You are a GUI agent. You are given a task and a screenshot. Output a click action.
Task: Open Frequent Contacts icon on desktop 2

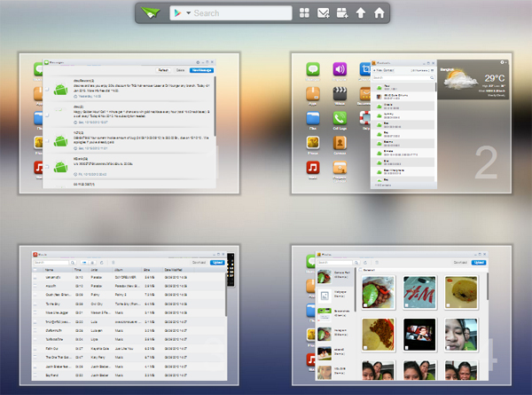(x=340, y=168)
